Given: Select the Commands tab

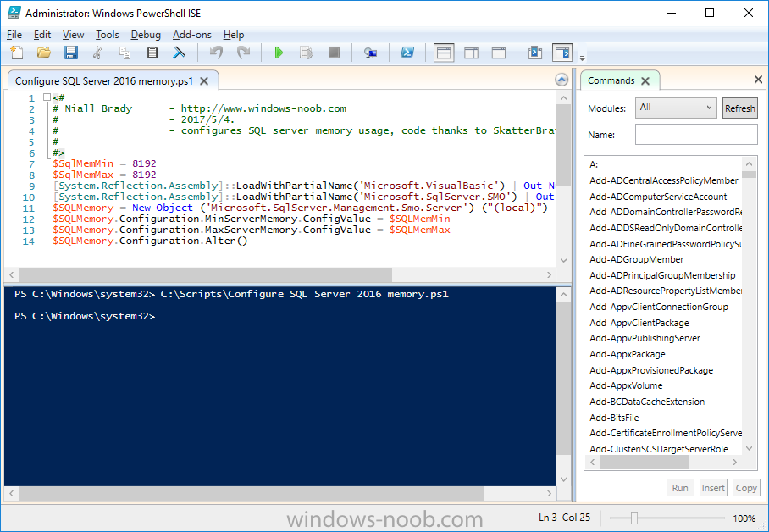Looking at the screenshot, I should pyautogui.click(x=611, y=80).
